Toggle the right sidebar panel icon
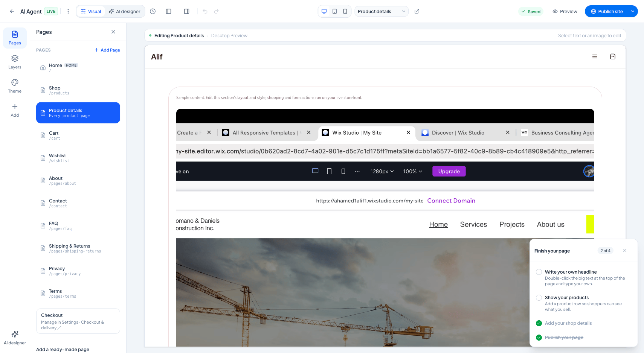The width and height of the screenshot is (644, 353). point(186,11)
